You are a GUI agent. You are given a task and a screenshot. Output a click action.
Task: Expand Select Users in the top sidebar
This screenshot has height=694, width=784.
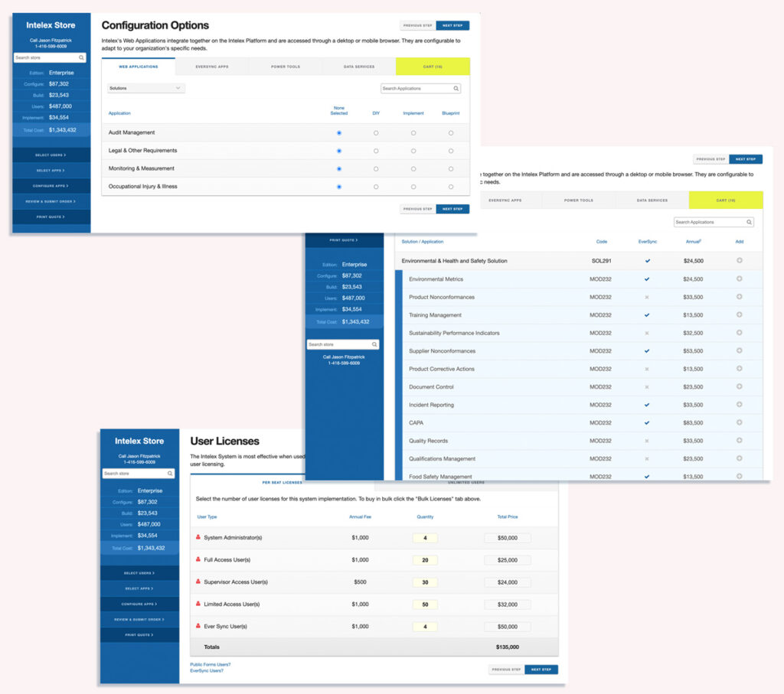(x=51, y=155)
